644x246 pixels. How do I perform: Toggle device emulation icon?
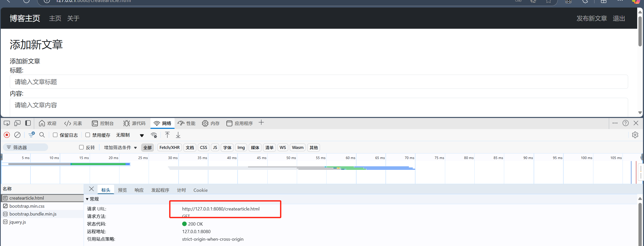(x=17, y=123)
